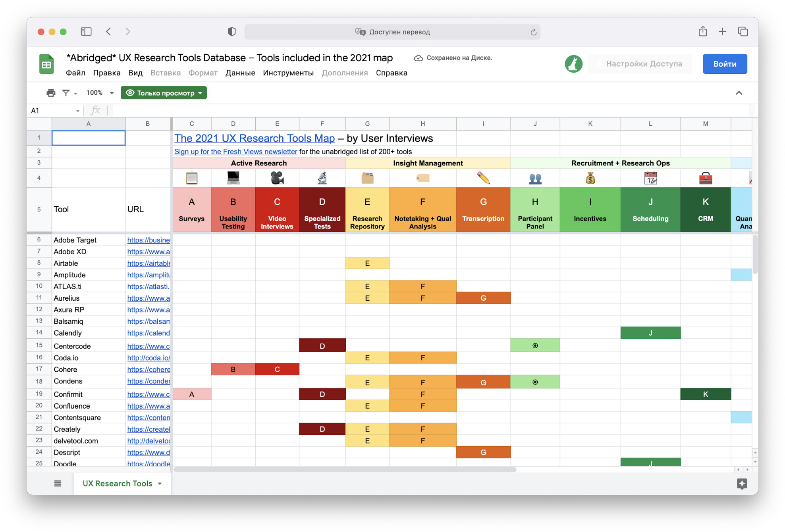
Task: Click the Video Interviews camera icon
Action: point(277,178)
